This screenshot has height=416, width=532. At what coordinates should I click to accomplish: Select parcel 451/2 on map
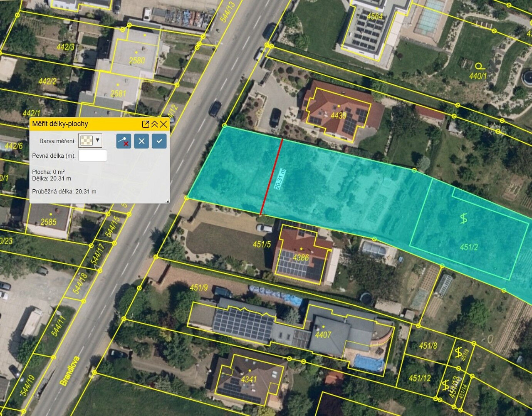point(469,247)
